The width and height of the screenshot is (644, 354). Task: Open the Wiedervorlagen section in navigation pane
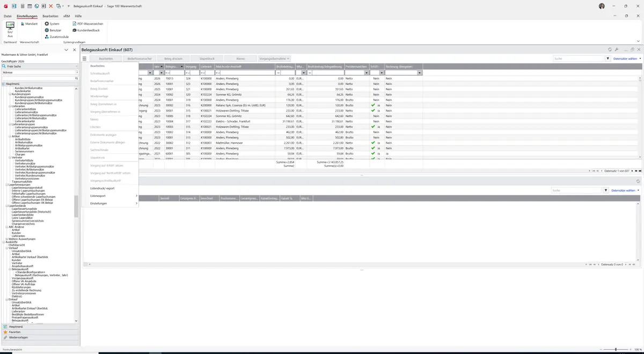40,337
